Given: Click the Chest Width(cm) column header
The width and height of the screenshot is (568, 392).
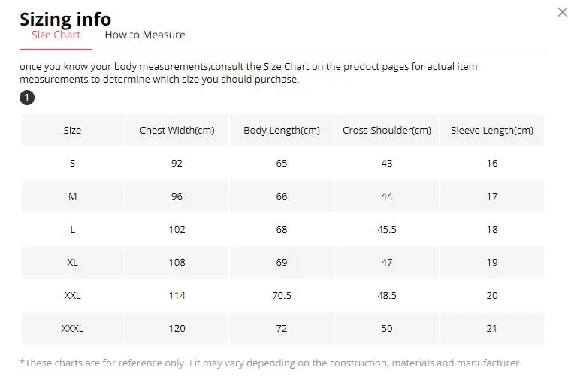Looking at the screenshot, I should point(177,130).
